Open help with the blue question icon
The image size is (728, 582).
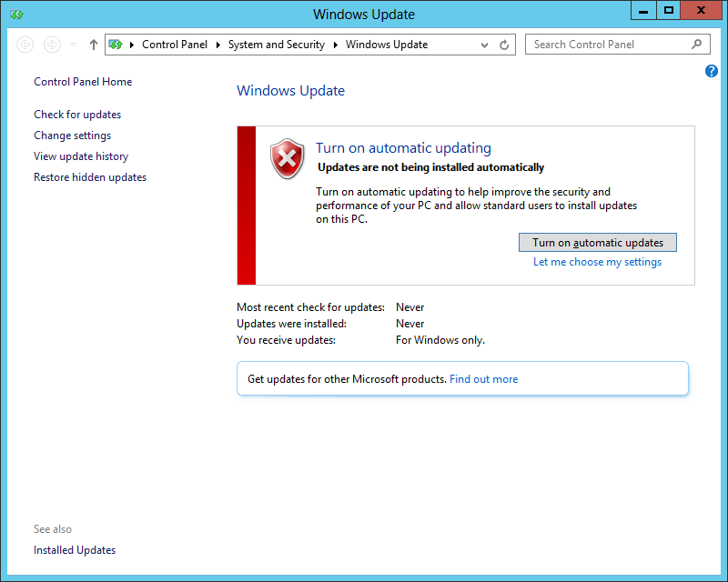coord(712,71)
